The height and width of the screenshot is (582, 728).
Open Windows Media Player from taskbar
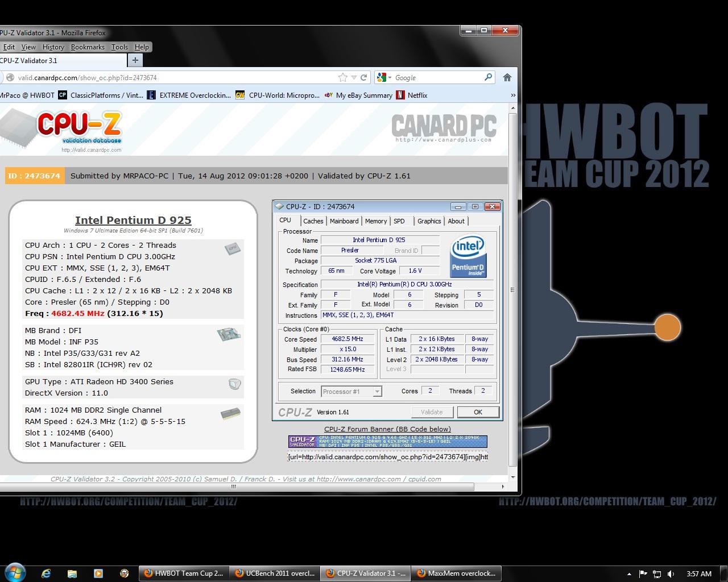[x=98, y=573]
